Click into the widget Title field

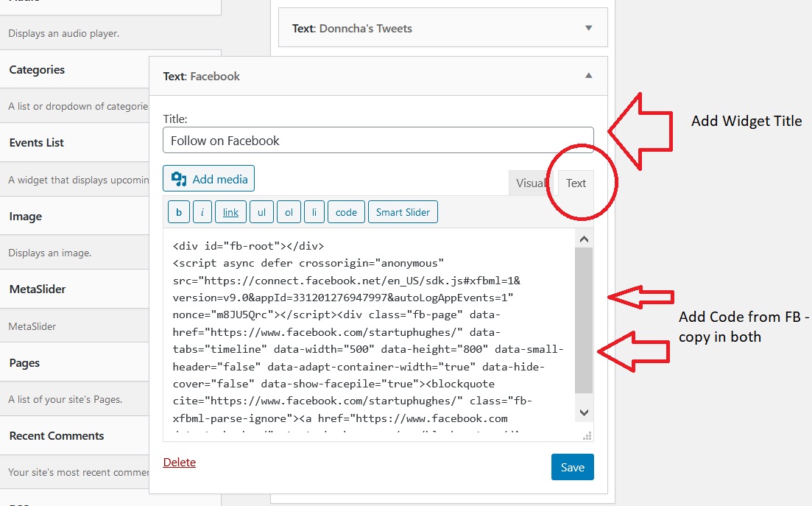(x=378, y=141)
